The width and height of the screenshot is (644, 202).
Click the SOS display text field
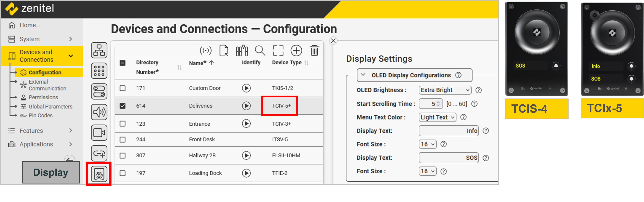[x=449, y=158]
